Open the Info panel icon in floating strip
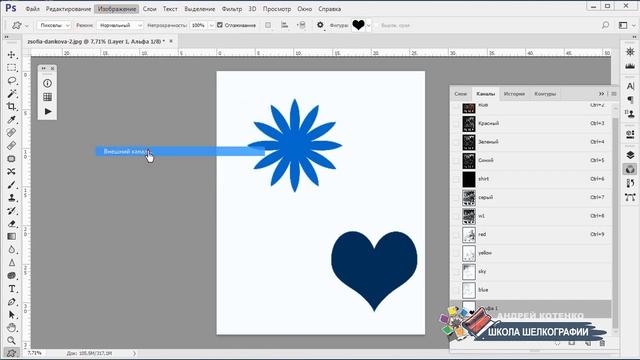This screenshot has width=640, height=360. (47, 83)
